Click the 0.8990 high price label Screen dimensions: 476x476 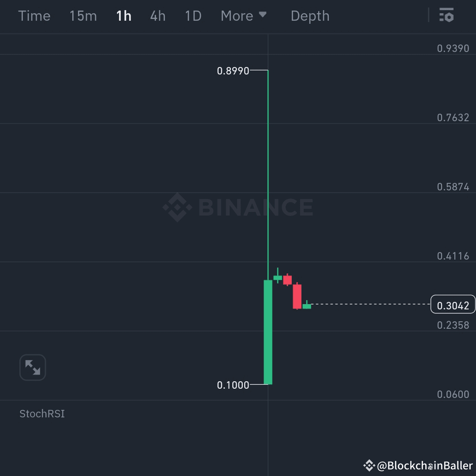click(x=233, y=70)
